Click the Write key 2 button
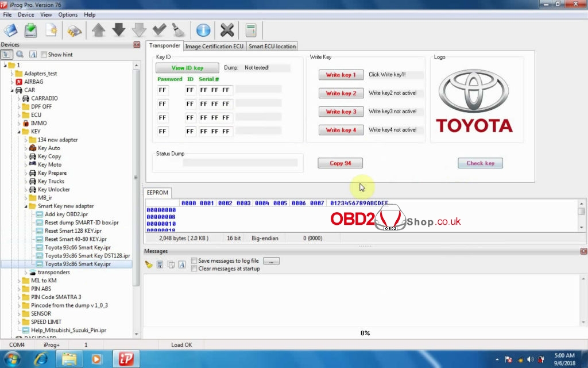The width and height of the screenshot is (588, 368). (x=341, y=93)
